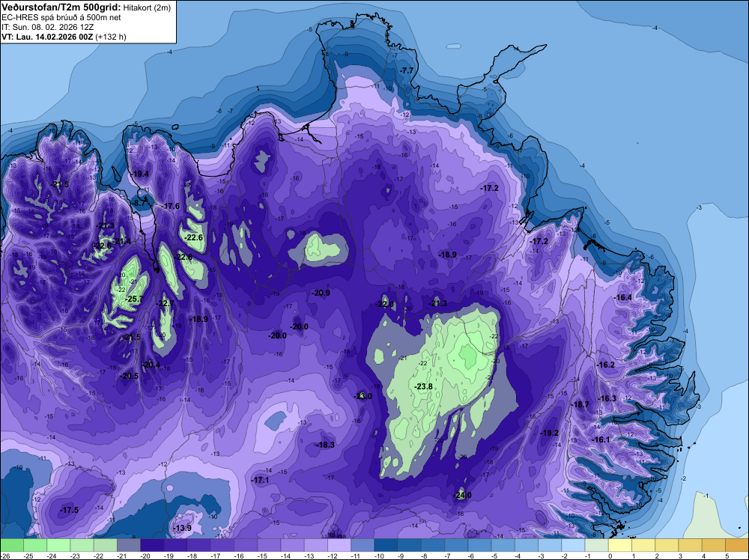
Task: Click the -13.9 temperature value
Action: click(182, 528)
